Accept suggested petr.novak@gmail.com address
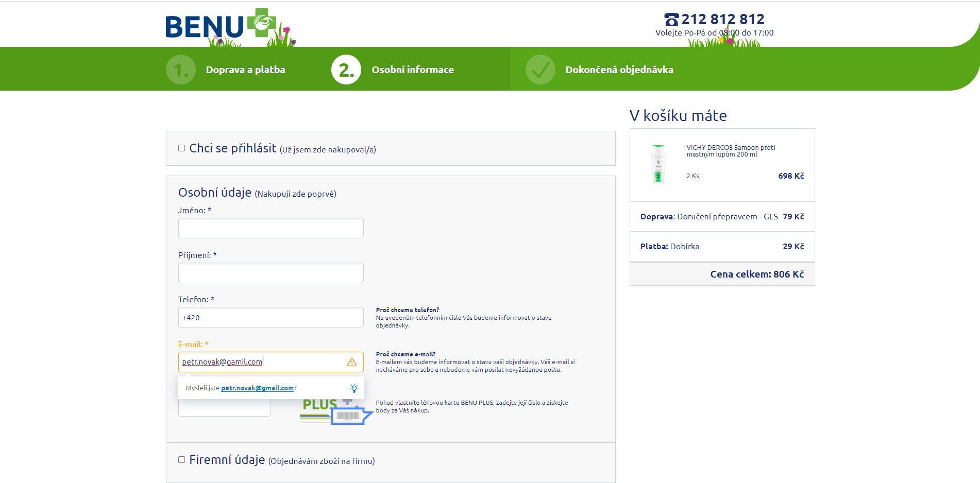The width and height of the screenshot is (980, 483). (x=257, y=388)
